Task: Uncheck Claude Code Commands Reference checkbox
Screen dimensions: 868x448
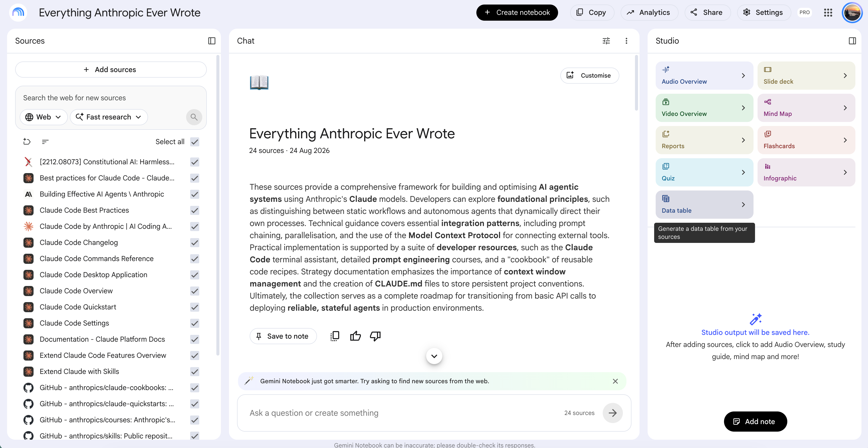Action: [x=194, y=259]
